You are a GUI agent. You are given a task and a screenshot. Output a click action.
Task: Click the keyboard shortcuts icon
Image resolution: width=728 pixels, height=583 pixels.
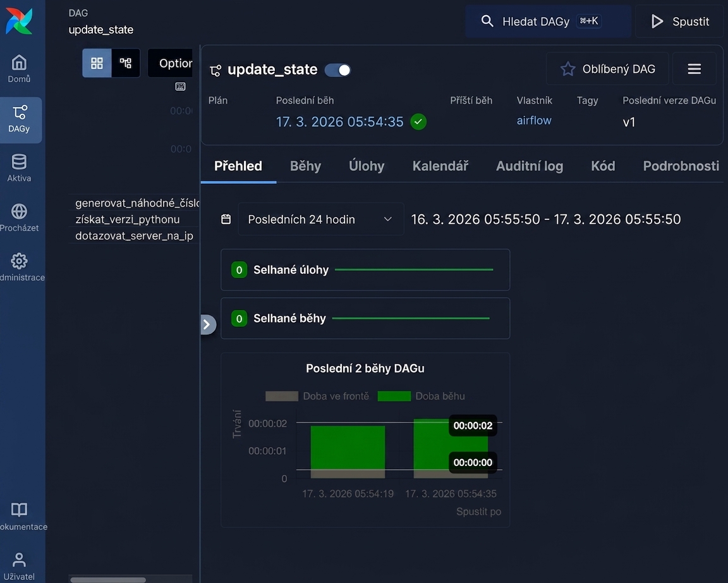click(x=180, y=87)
